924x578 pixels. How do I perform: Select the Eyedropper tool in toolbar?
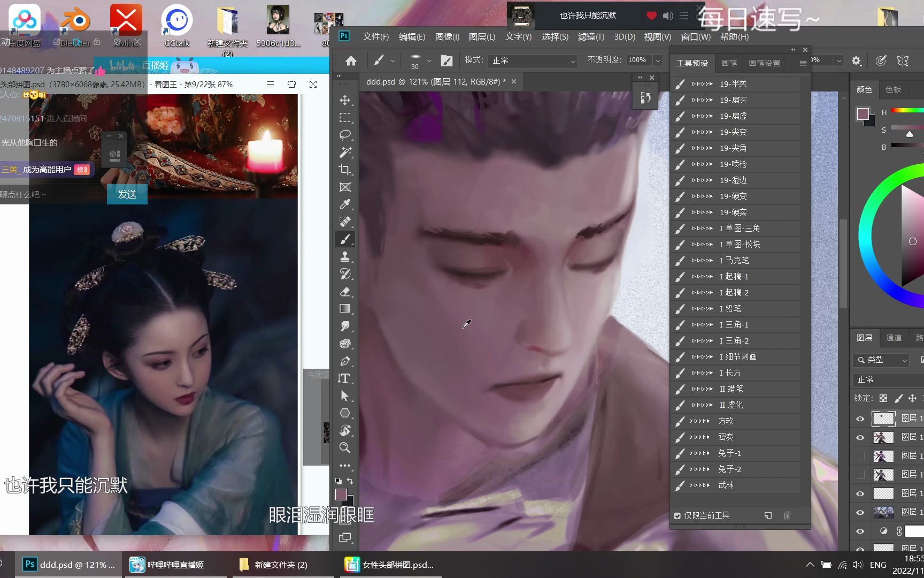coord(345,204)
